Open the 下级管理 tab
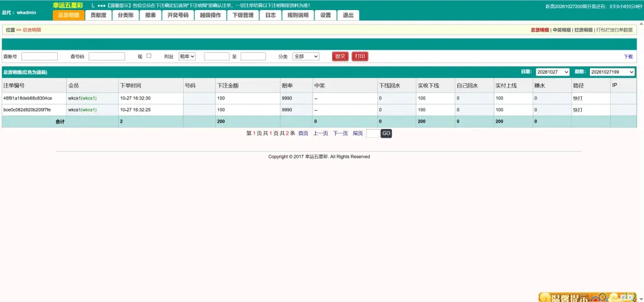644x302 pixels. 243,15
